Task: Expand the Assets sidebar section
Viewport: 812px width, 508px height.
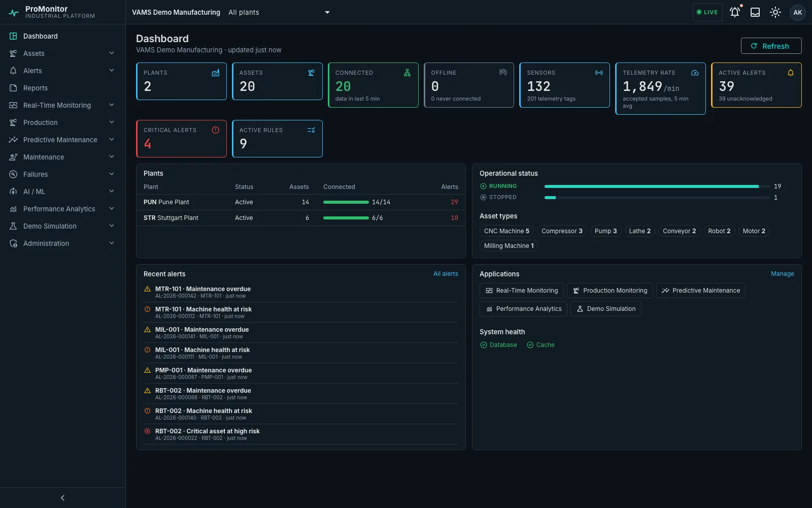Action: 112,53
